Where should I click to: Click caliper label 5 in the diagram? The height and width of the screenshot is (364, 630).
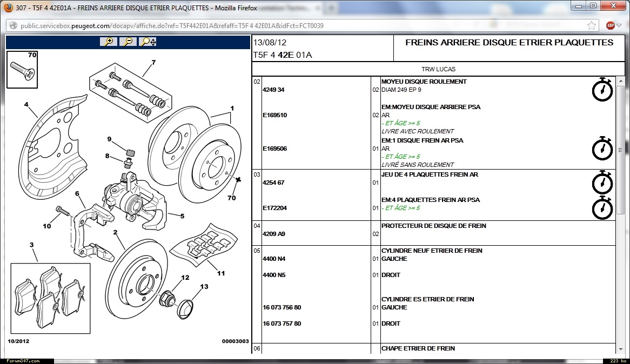182,216
